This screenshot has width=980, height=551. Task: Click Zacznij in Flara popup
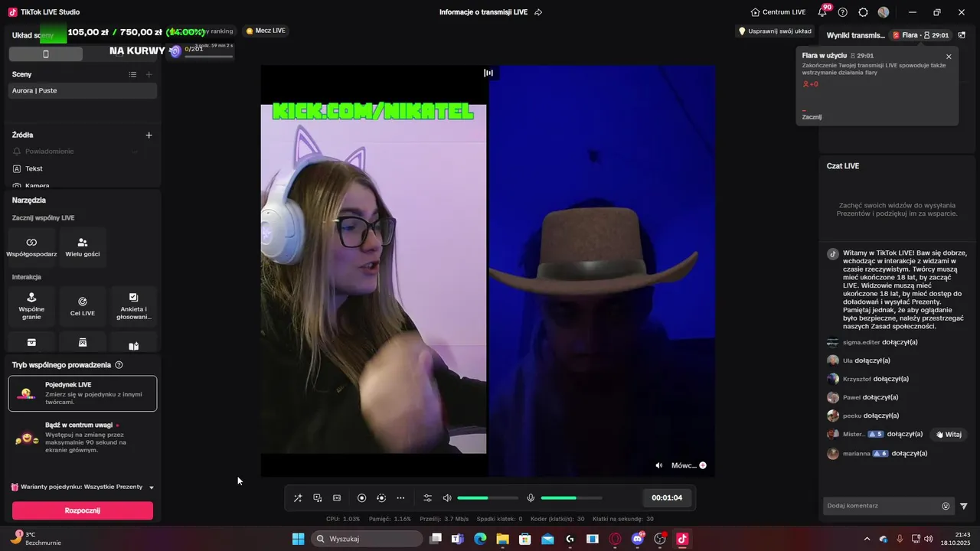pos(812,117)
